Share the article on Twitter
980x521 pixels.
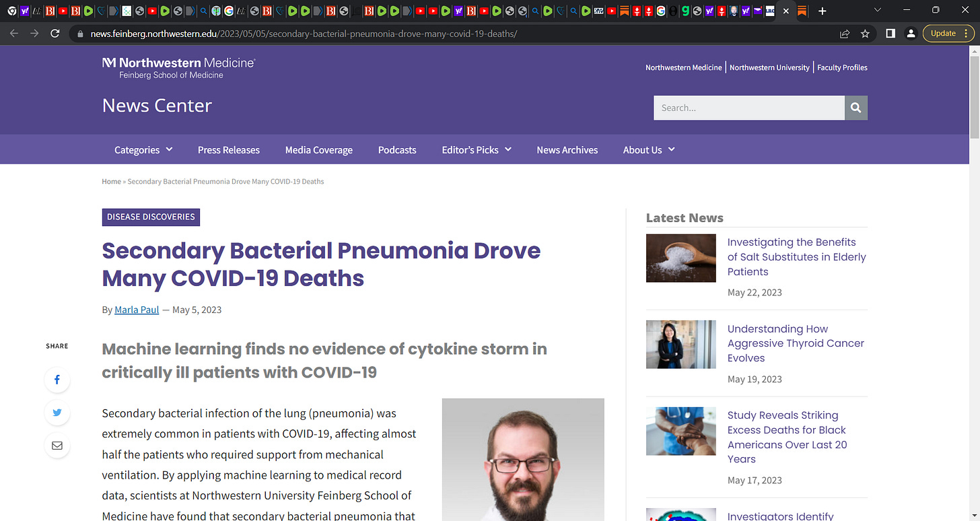(57, 413)
